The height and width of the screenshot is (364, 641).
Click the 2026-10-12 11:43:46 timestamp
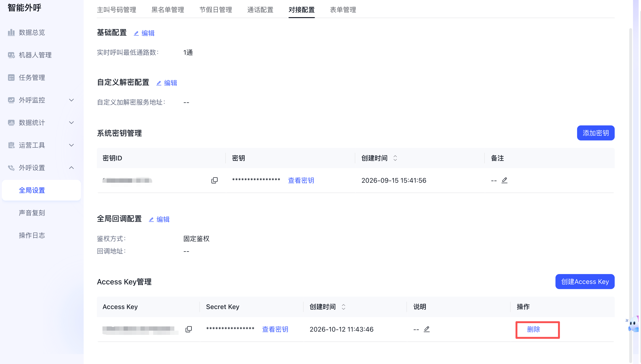click(x=341, y=329)
